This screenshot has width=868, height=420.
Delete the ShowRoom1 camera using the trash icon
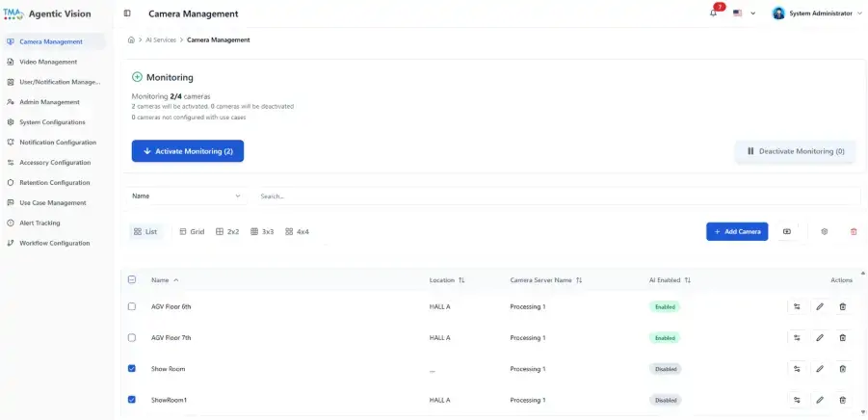843,400
